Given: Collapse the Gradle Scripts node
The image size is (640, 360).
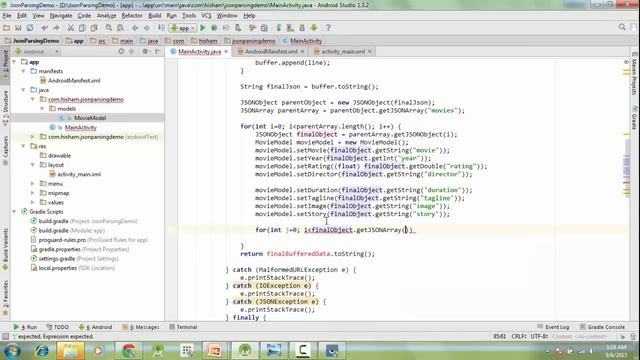Looking at the screenshot, I should coord(15,212).
